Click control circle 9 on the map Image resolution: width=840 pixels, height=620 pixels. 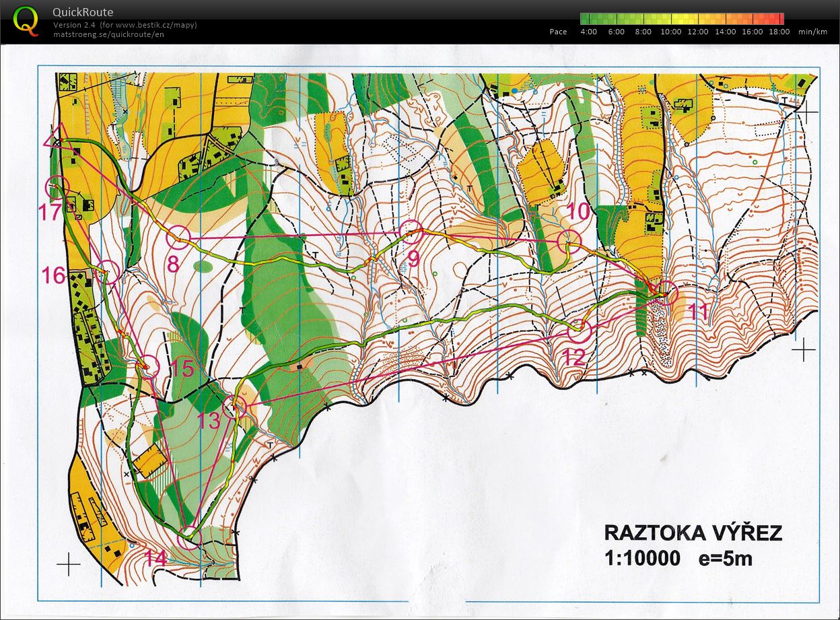[x=411, y=232]
